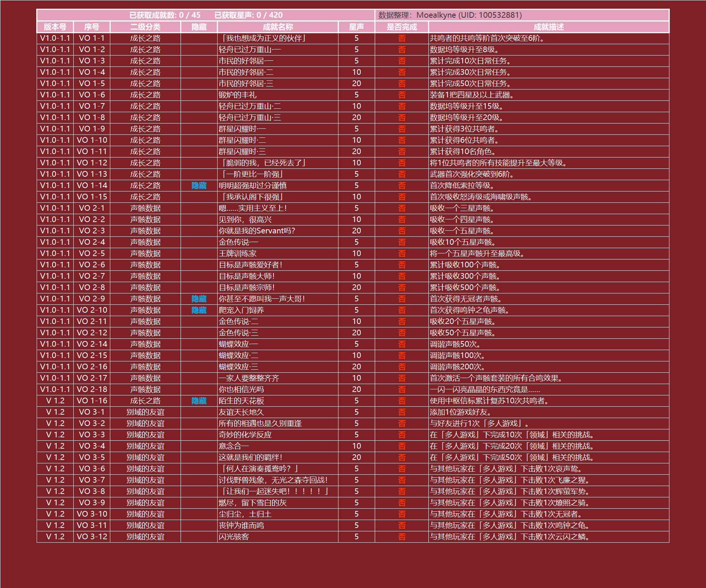Select the 数据整理 Moealkyne credit cell

click(450, 15)
